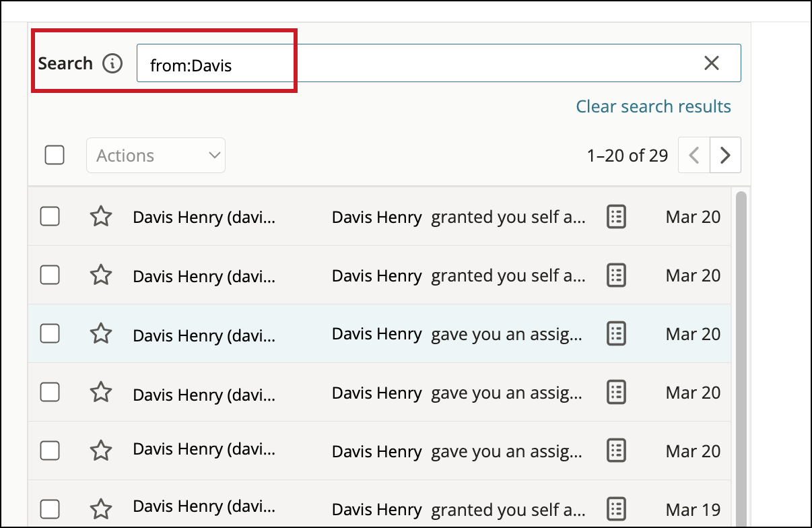
Task: Open the Search info tooltip icon
Action: click(112, 64)
